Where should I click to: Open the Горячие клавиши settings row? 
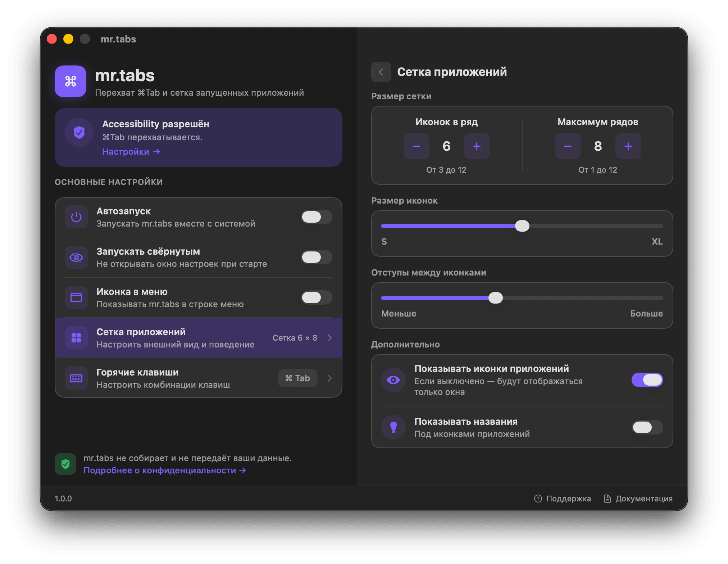(x=199, y=378)
